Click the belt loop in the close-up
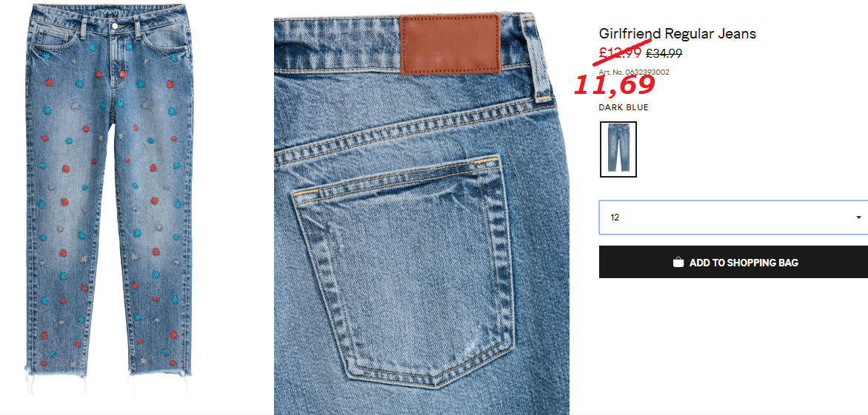868x415 pixels. click(x=536, y=58)
